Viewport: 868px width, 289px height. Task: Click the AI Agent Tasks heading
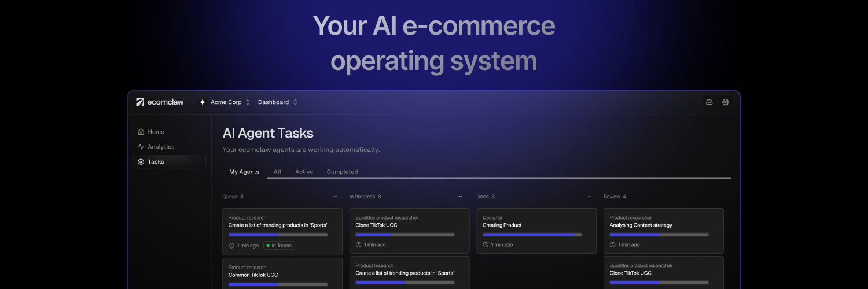point(268,133)
